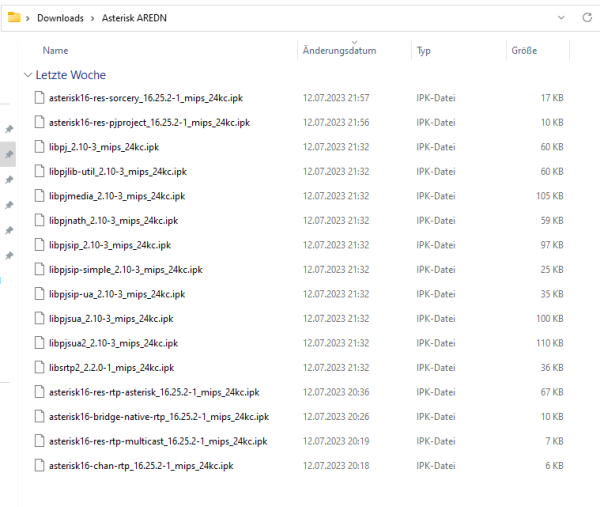600x507 pixels.
Task: Click file icon of libpjsip_2.10-3 package
Action: tap(39, 245)
